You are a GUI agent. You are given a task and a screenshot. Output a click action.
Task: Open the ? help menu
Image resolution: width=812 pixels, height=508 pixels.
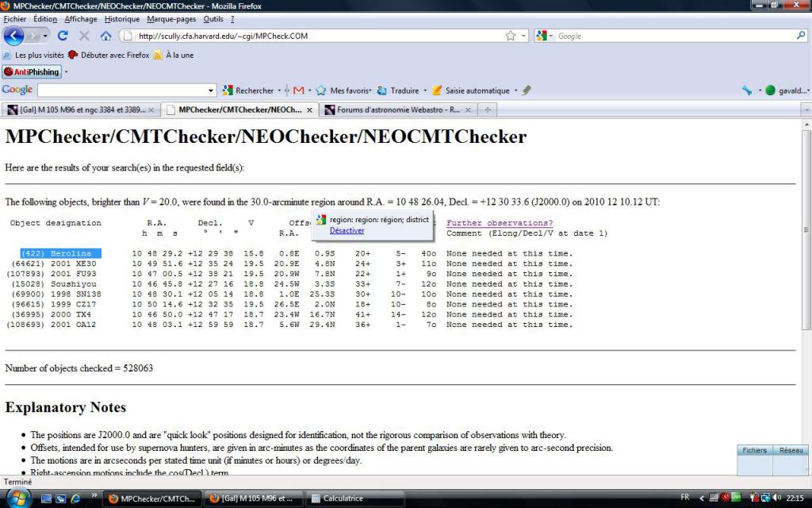[232, 19]
